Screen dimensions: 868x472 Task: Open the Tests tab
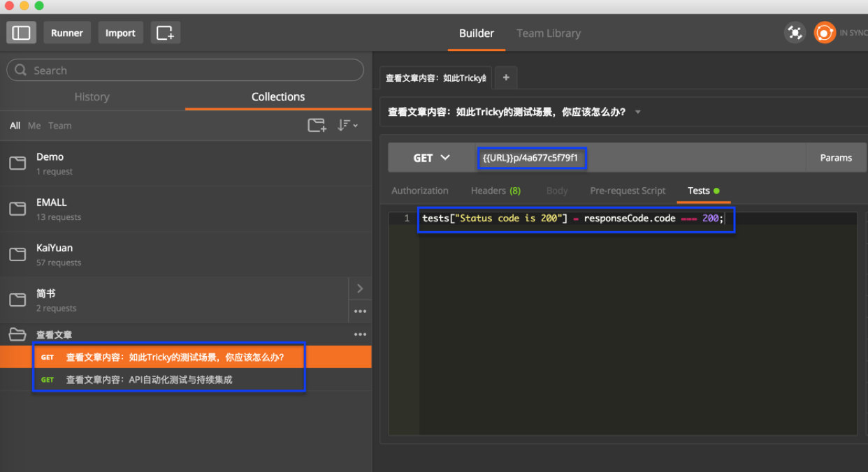[x=703, y=191]
